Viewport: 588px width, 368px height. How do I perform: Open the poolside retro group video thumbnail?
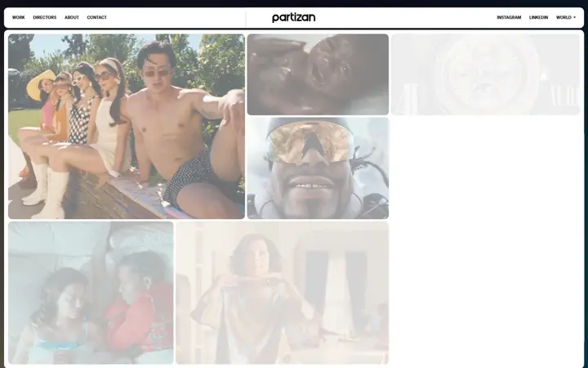[127, 127]
